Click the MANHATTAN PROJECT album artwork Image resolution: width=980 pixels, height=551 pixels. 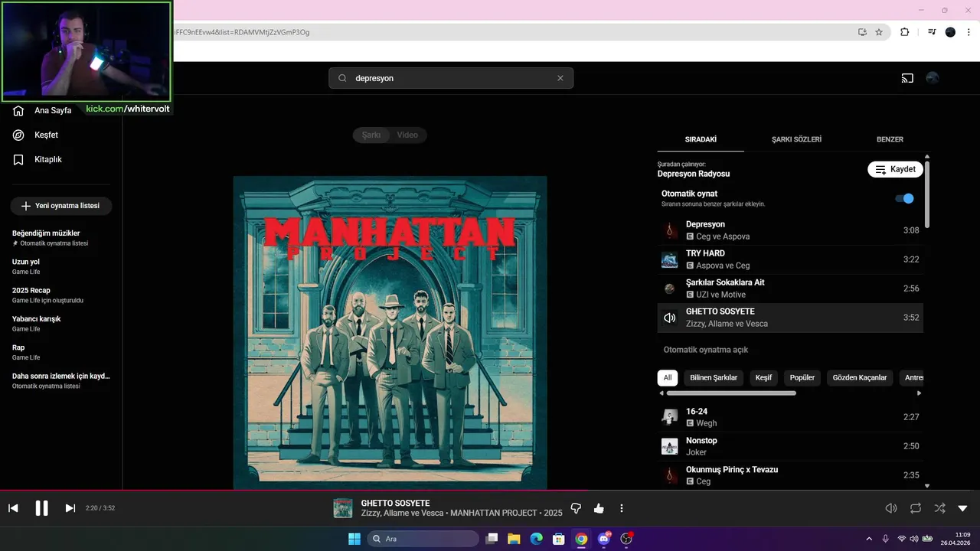(x=390, y=333)
